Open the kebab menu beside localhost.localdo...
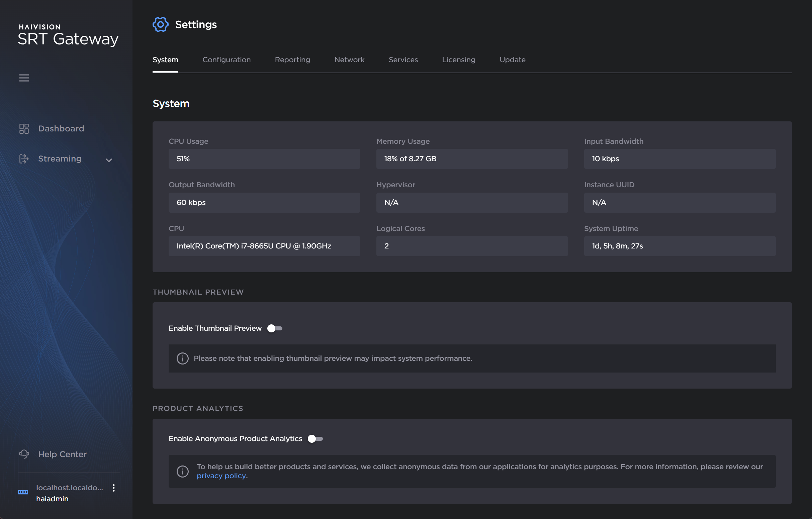The width and height of the screenshot is (812, 519). pos(114,487)
